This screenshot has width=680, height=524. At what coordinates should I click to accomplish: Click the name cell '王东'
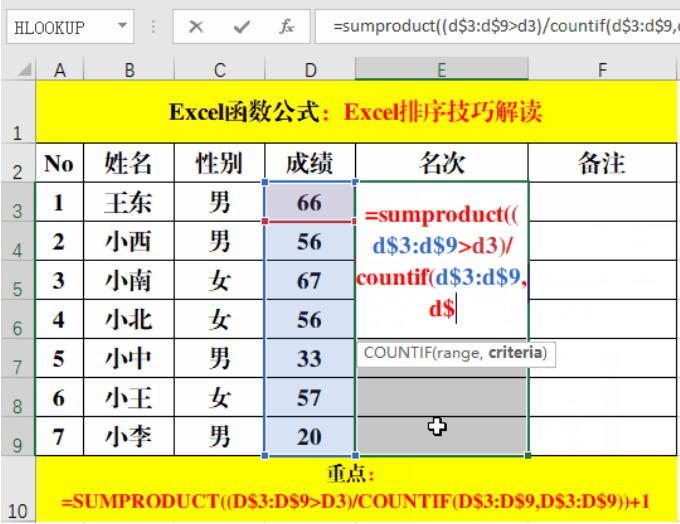click(x=129, y=202)
